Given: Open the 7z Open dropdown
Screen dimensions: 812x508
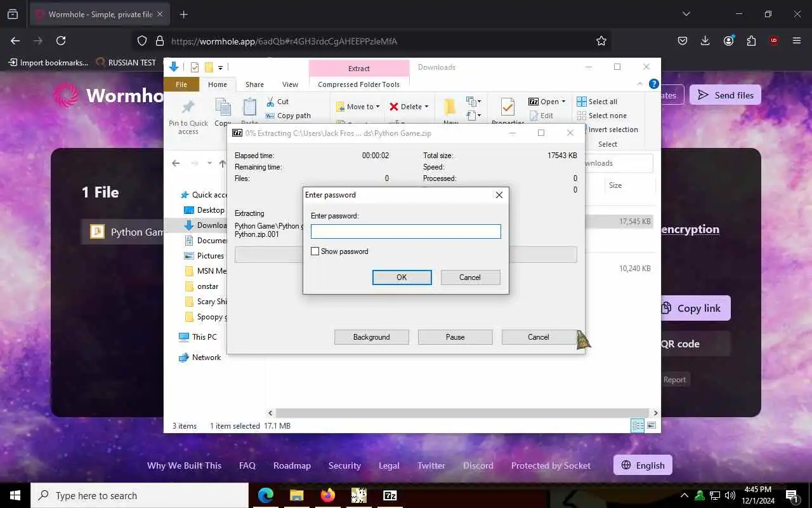Looking at the screenshot, I should [547, 102].
